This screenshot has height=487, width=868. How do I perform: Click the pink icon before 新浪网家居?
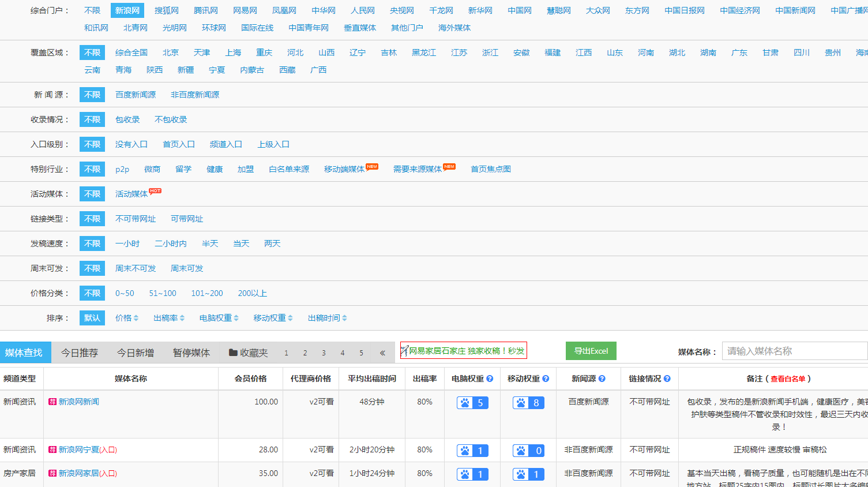click(x=52, y=473)
